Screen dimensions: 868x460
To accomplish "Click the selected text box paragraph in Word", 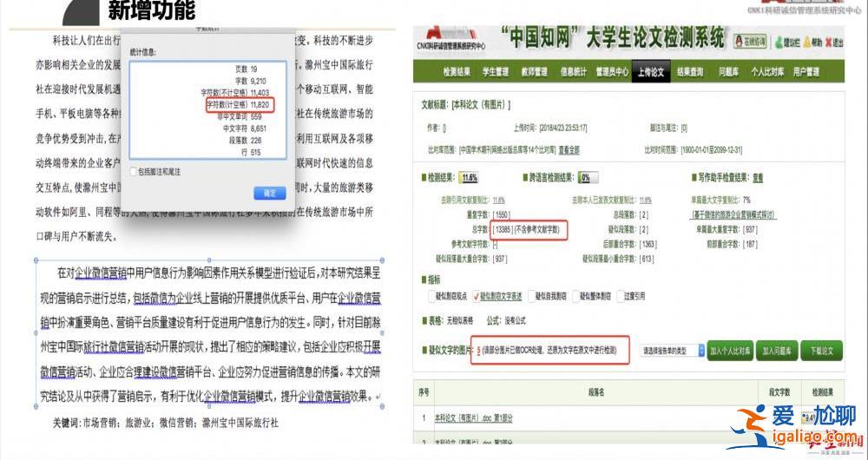I will click(x=210, y=334).
